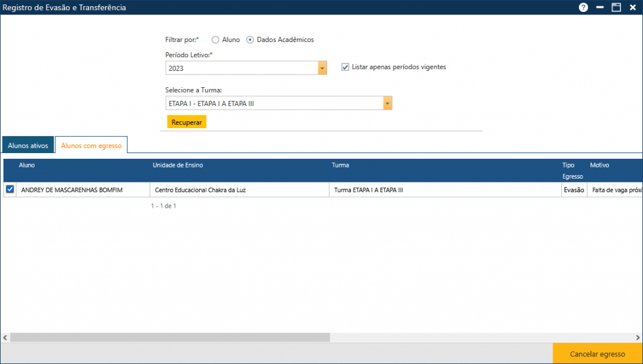Click the restore window icon in title bar
Screen dimensions: 643x364
click(x=616, y=8)
